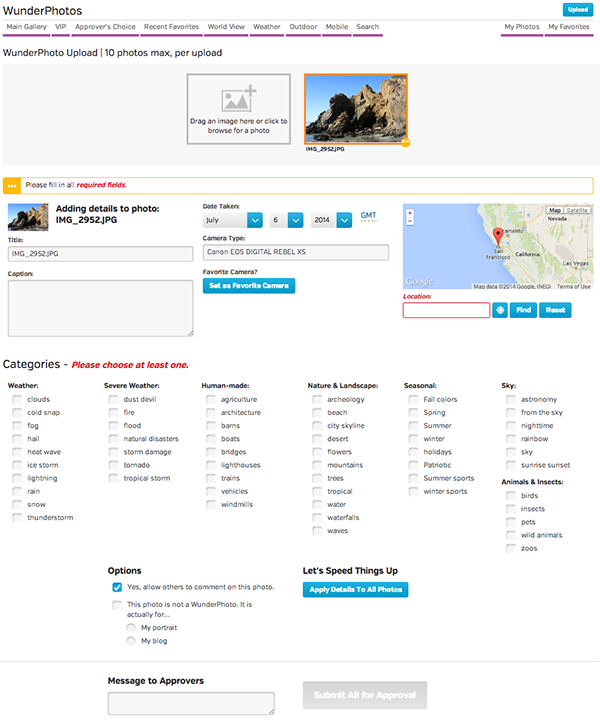
Task: Open the Mobile tab
Action: pos(337,27)
